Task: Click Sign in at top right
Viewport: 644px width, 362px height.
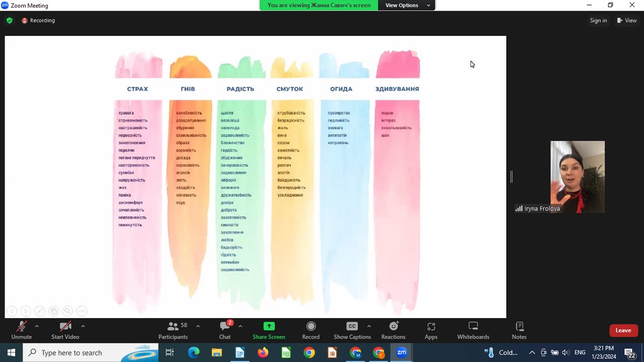Action: [x=598, y=20]
